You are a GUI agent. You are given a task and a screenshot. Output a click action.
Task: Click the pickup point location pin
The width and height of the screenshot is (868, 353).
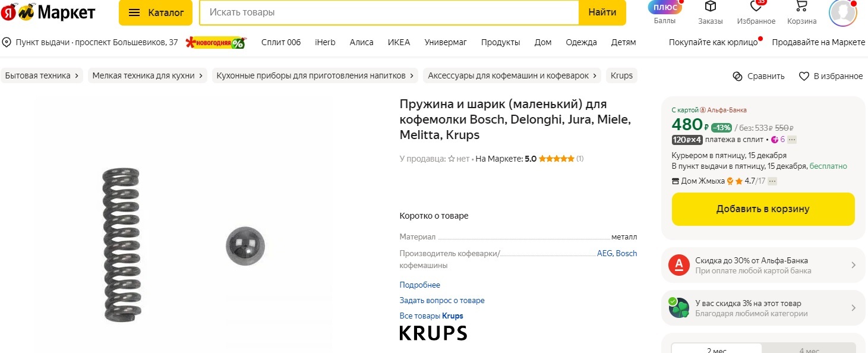[7, 42]
